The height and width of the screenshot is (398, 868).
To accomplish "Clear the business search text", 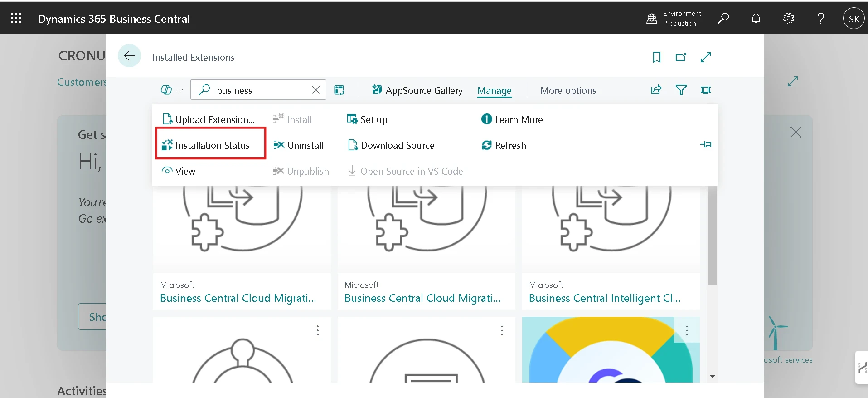I will pyautogui.click(x=316, y=90).
